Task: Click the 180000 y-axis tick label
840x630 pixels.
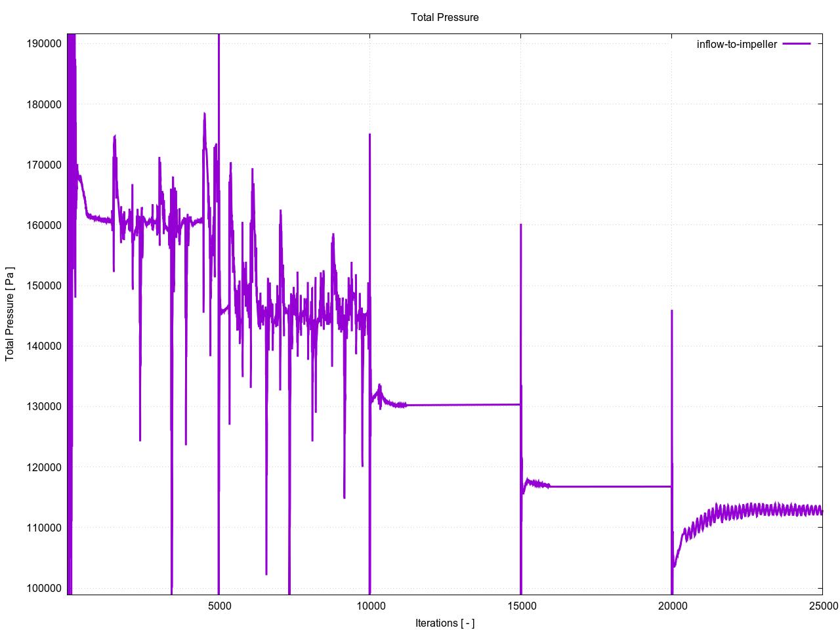Action: (44, 104)
